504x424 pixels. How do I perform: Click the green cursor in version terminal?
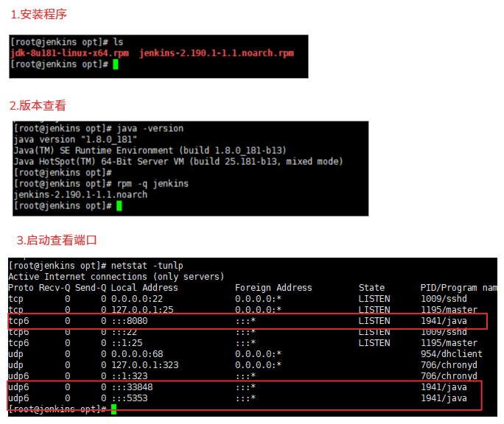click(x=119, y=205)
